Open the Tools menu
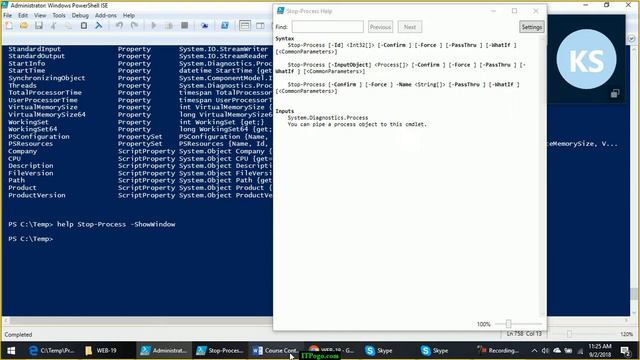The image size is (640, 360). [x=59, y=15]
